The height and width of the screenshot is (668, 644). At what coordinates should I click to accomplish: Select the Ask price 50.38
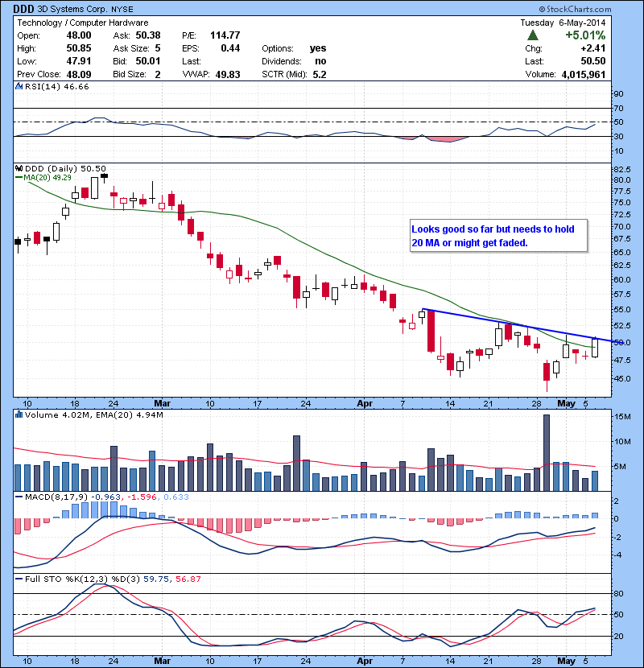[x=148, y=35]
